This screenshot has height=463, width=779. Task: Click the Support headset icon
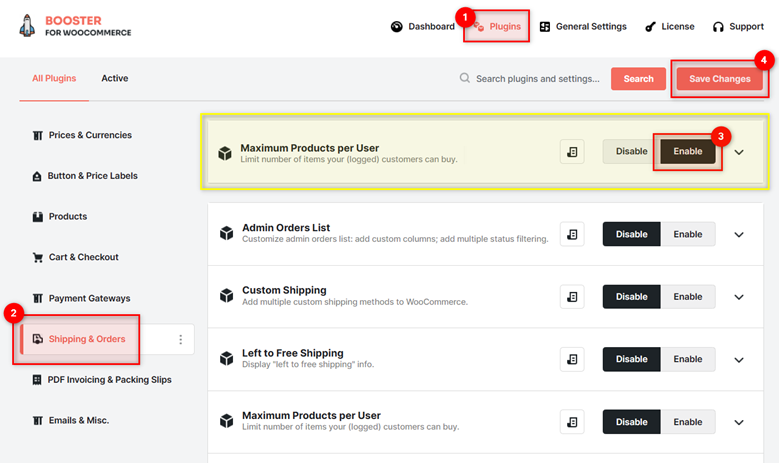pyautogui.click(x=718, y=27)
